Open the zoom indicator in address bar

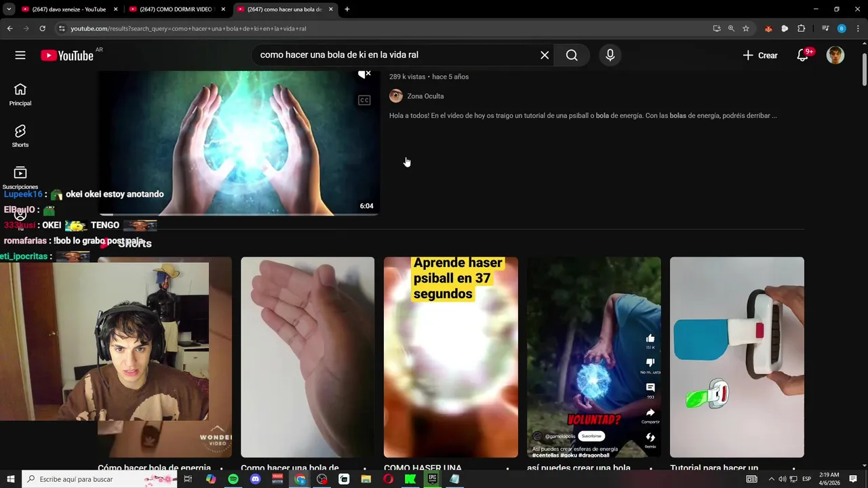pos(731,28)
